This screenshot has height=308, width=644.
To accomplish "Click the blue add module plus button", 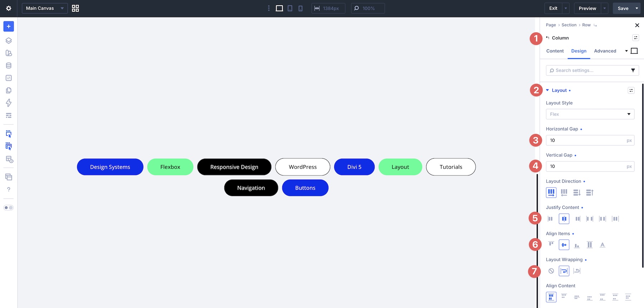I will pos(9,26).
